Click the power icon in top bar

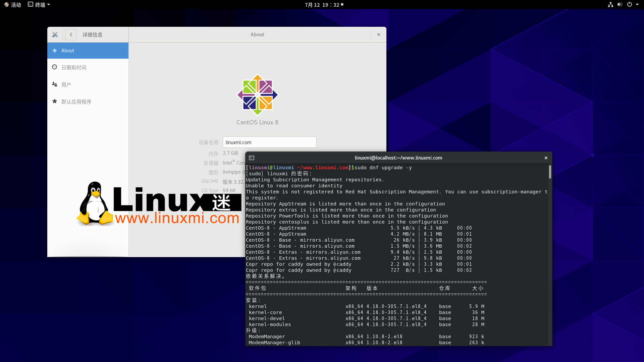pos(630,5)
